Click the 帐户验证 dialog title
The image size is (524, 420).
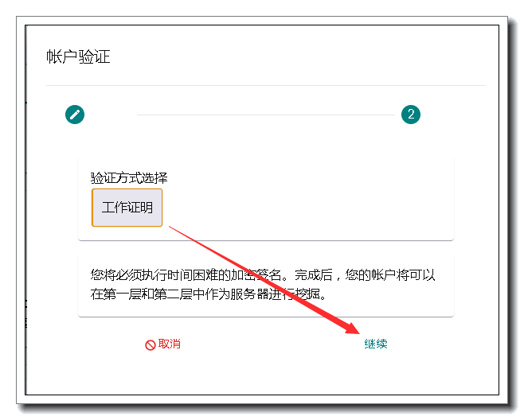78,57
